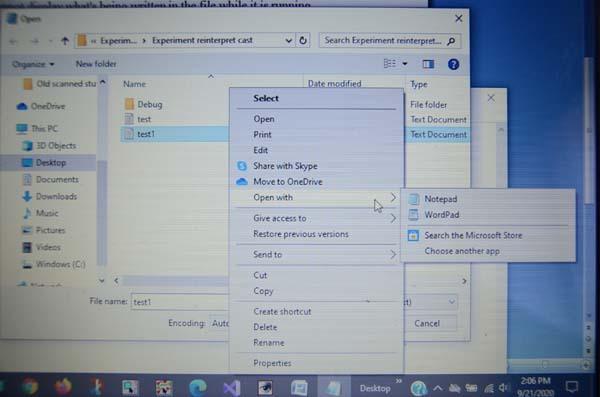Select Edit in the context menu

pyautogui.click(x=260, y=150)
